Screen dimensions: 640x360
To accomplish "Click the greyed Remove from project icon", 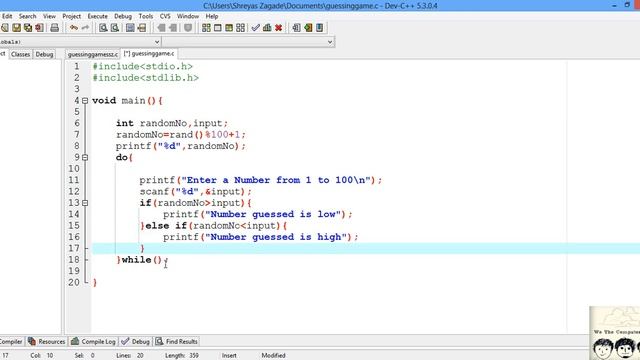I will point(173,28).
